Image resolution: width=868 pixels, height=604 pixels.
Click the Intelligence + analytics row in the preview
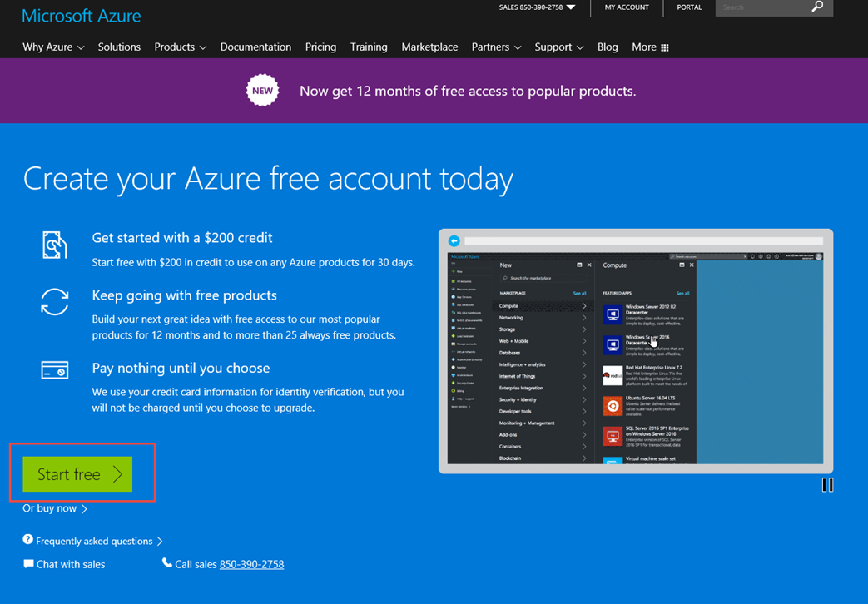pos(543,364)
